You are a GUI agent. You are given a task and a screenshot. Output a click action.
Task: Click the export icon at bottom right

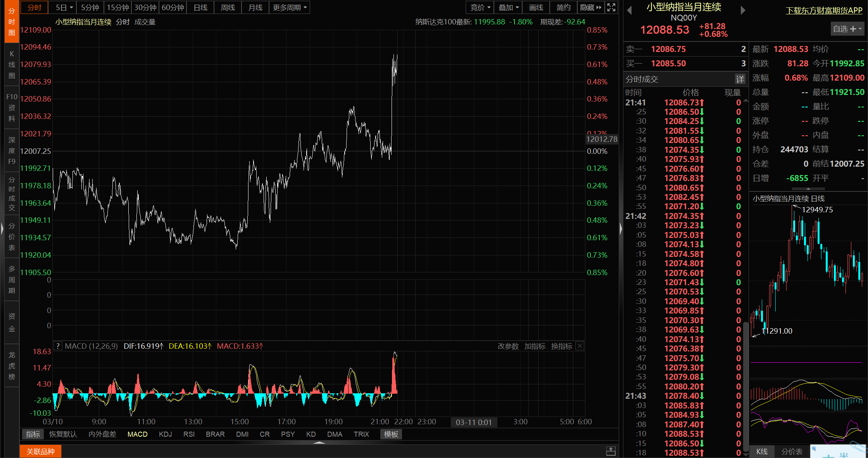[x=611, y=451]
